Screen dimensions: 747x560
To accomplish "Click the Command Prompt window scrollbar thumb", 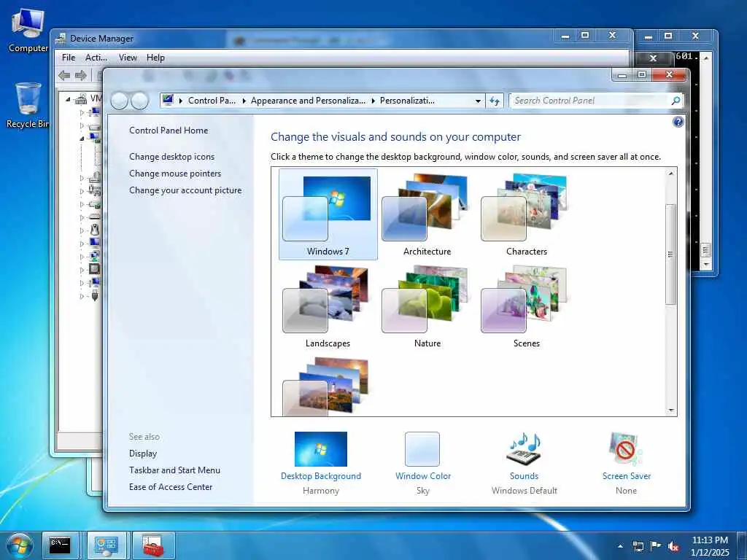I will (x=706, y=250).
